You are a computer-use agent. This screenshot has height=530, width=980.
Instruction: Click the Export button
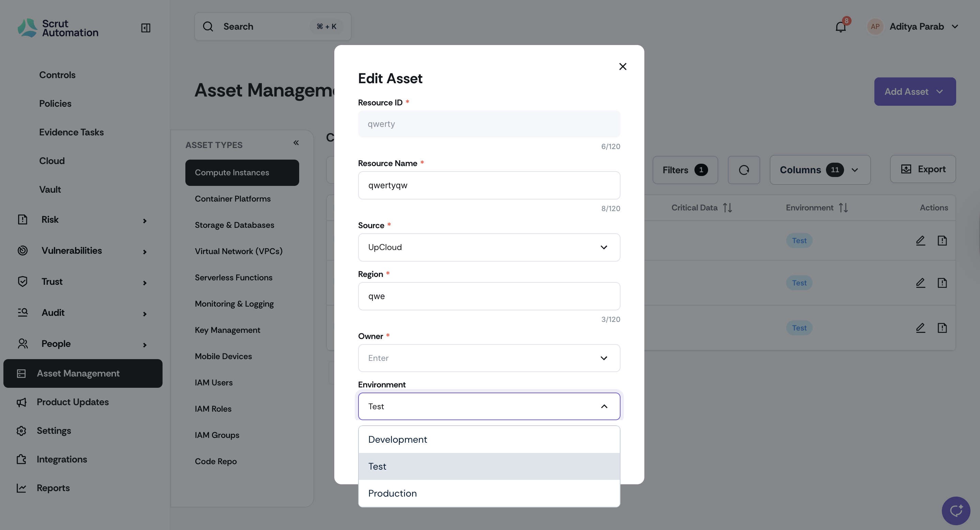pos(922,170)
